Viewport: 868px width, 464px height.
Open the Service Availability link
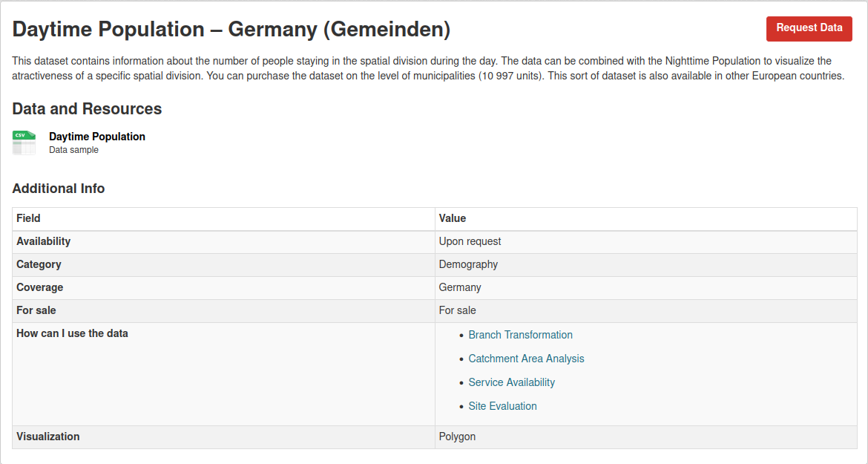(x=511, y=382)
